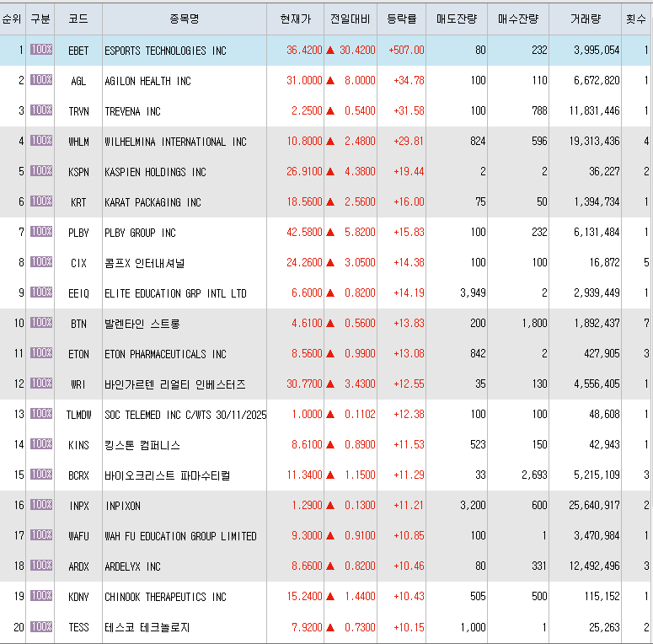Select SOC TELEMED INC C/WTS row
This screenshot has height=644, width=653.
click(x=185, y=415)
